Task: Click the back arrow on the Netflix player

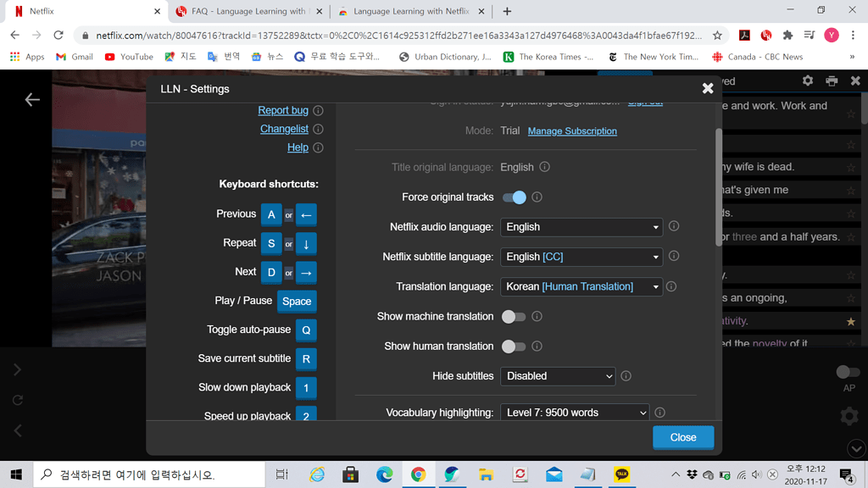Action: 31,99
